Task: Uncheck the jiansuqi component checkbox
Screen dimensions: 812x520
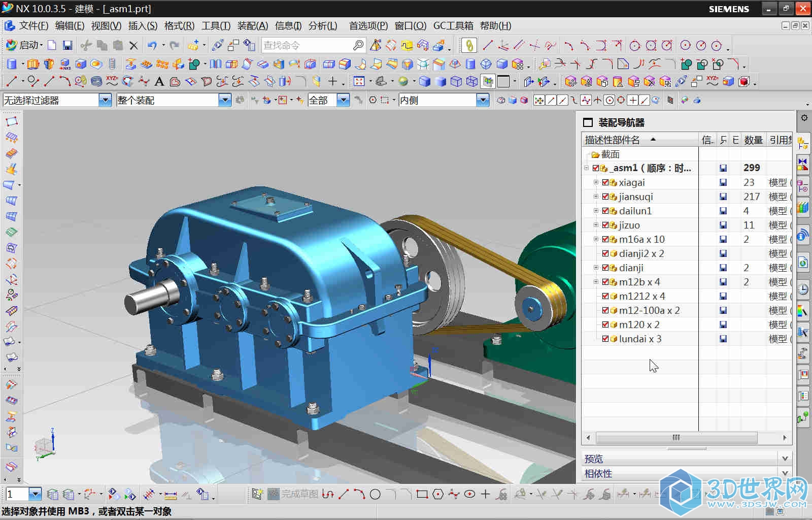Action: pos(605,197)
